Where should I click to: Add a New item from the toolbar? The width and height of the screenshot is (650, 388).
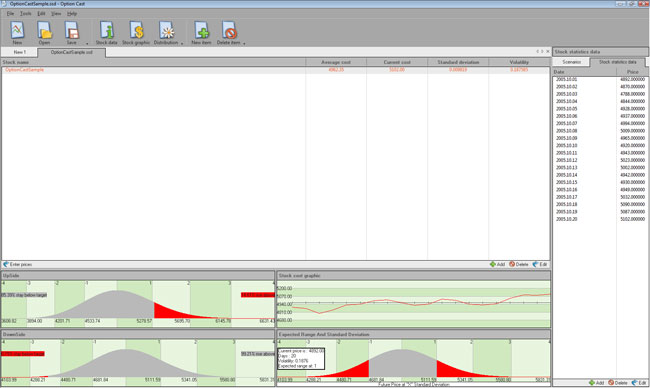[201, 33]
